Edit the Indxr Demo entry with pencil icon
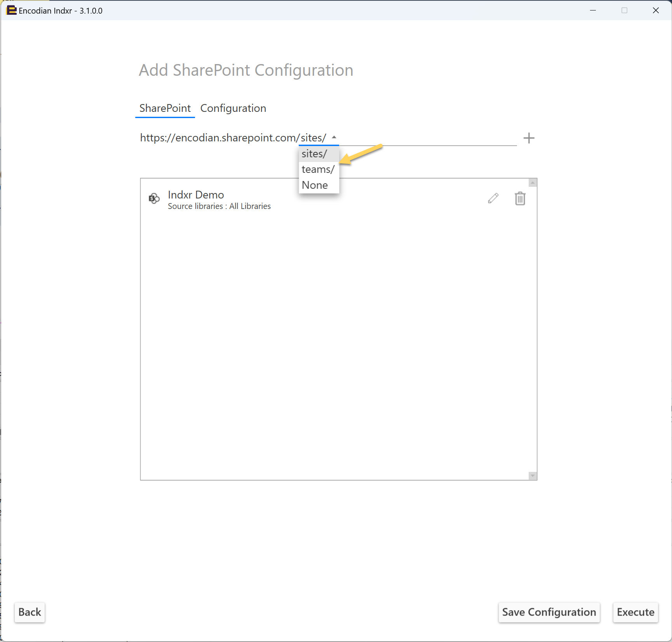The height and width of the screenshot is (642, 672). pyautogui.click(x=493, y=198)
